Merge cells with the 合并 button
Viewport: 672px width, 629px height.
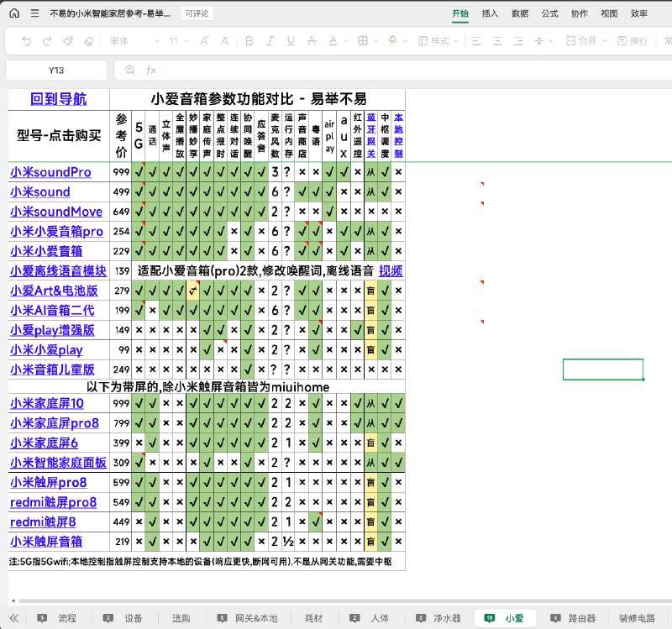click(581, 41)
